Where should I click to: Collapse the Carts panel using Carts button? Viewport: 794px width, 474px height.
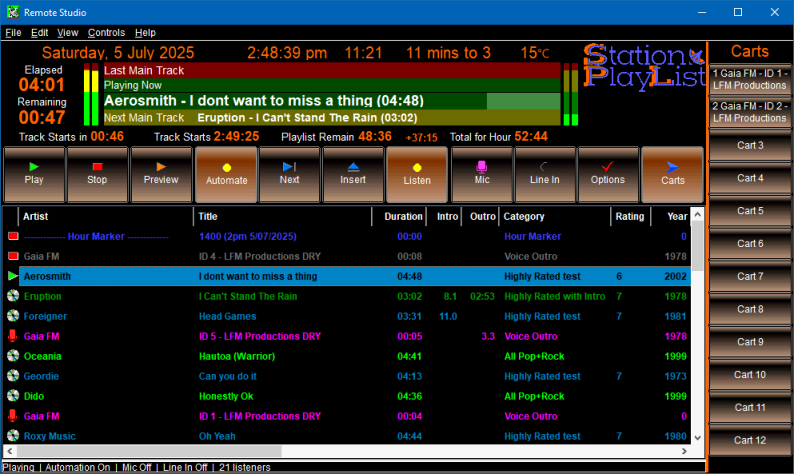[x=672, y=174]
